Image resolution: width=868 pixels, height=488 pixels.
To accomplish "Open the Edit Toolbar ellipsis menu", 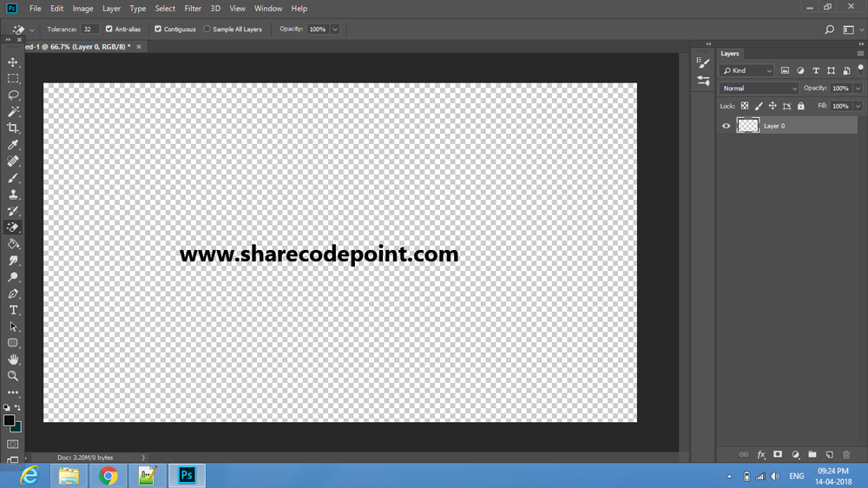I will click(13, 392).
